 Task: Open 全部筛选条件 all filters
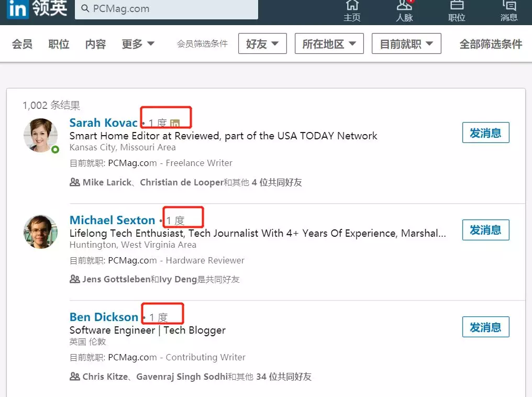pyautogui.click(x=491, y=44)
